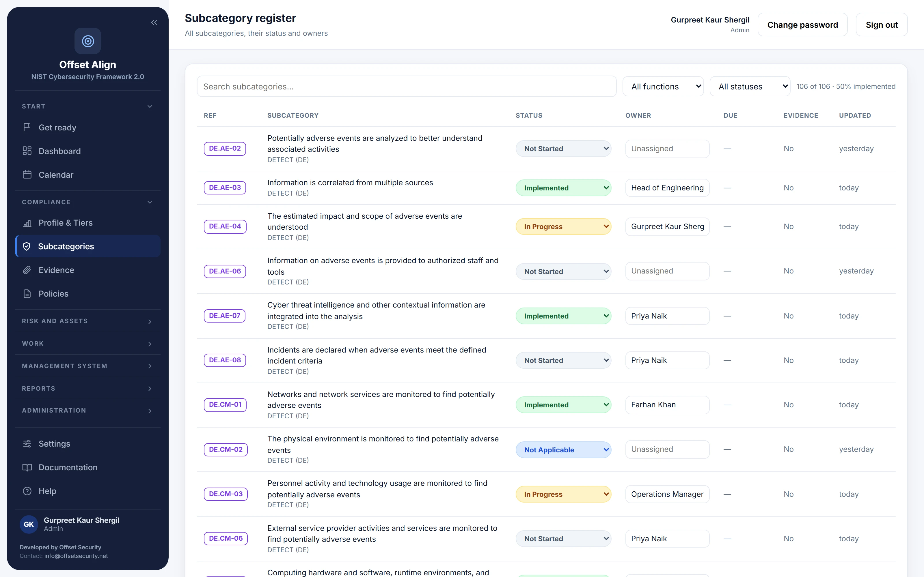Click the Offset Align target logo
Viewport: 924px width, 577px height.
(88, 41)
